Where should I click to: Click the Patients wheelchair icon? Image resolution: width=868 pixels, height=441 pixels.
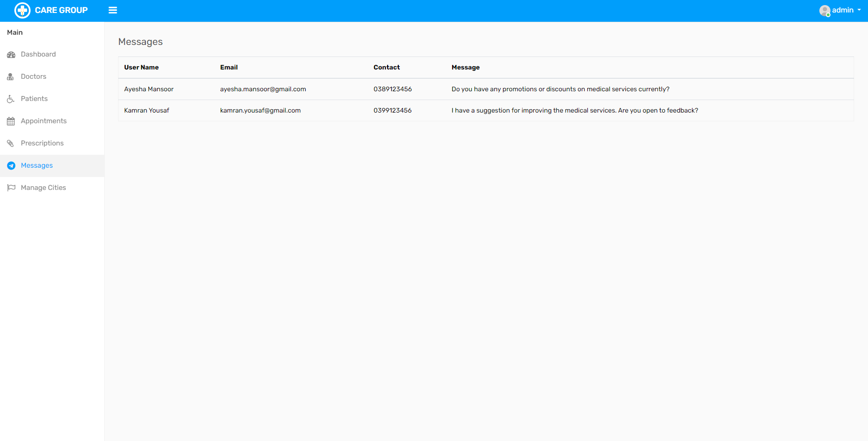pos(11,99)
